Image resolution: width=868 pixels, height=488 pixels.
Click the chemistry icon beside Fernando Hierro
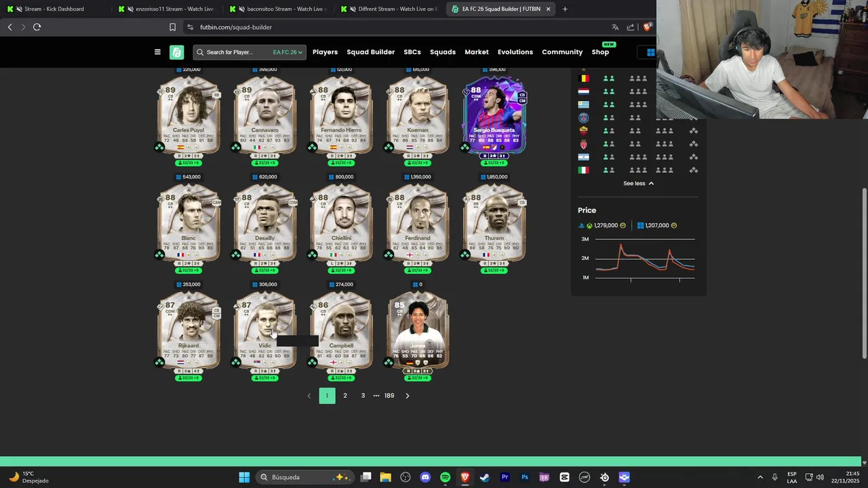click(313, 147)
